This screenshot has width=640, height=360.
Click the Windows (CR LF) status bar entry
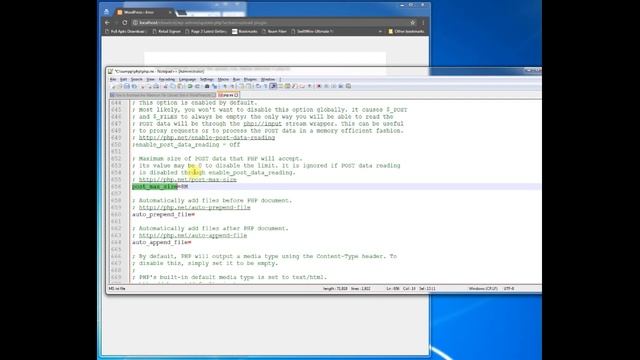click(x=483, y=289)
